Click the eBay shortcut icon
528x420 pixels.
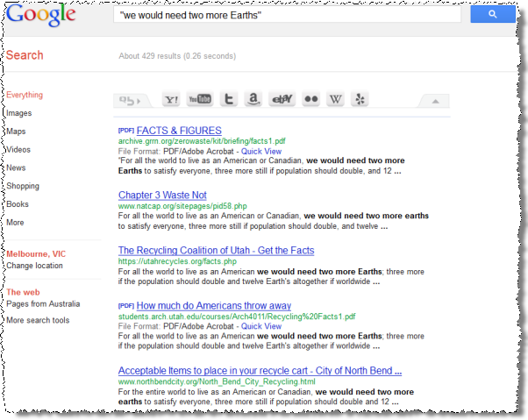[282, 100]
